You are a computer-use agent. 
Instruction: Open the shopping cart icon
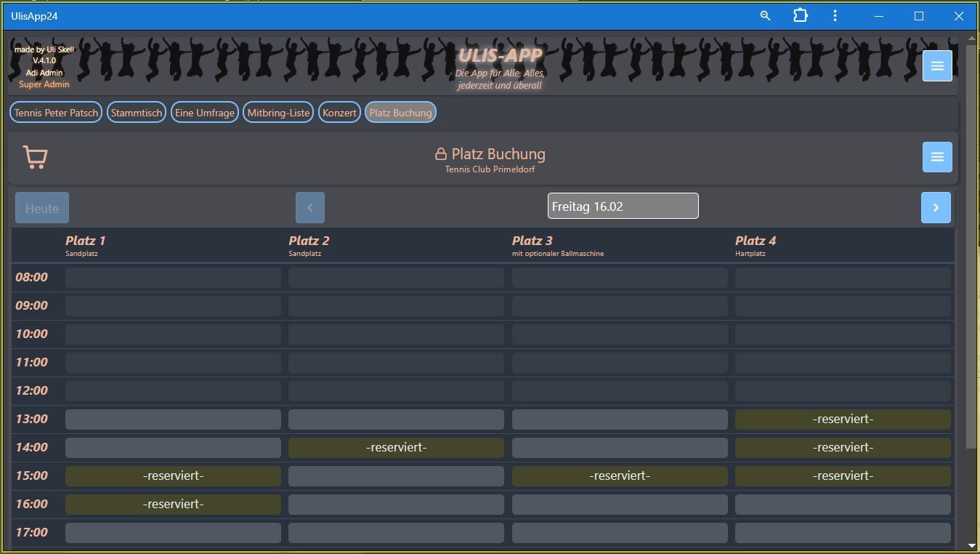tap(35, 157)
